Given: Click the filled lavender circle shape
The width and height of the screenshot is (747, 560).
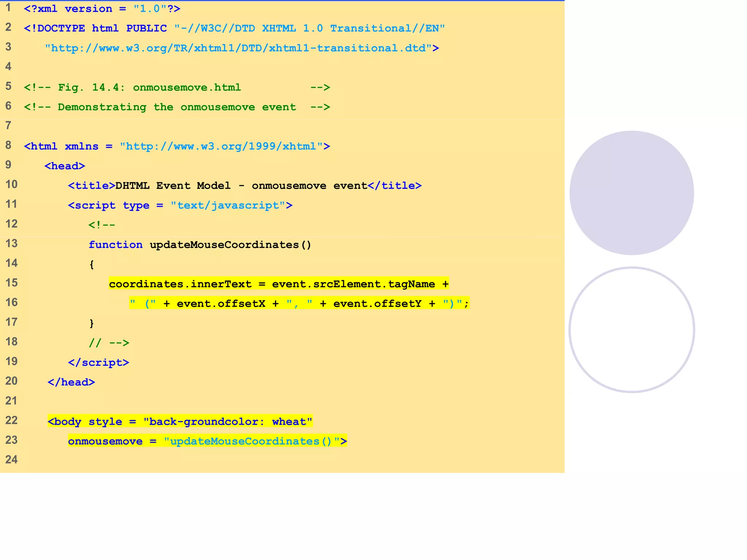Looking at the screenshot, I should coord(631,193).
